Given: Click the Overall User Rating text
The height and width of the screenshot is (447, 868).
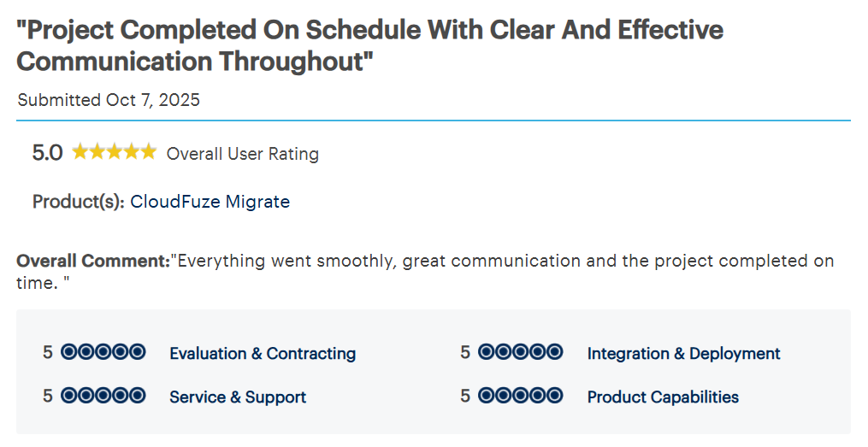Looking at the screenshot, I should pyautogui.click(x=243, y=154).
